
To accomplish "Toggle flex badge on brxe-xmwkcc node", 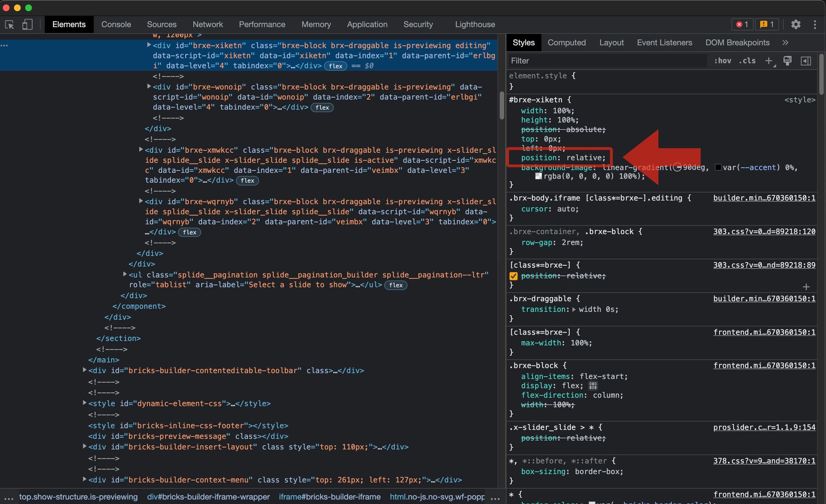I will click(x=247, y=181).
